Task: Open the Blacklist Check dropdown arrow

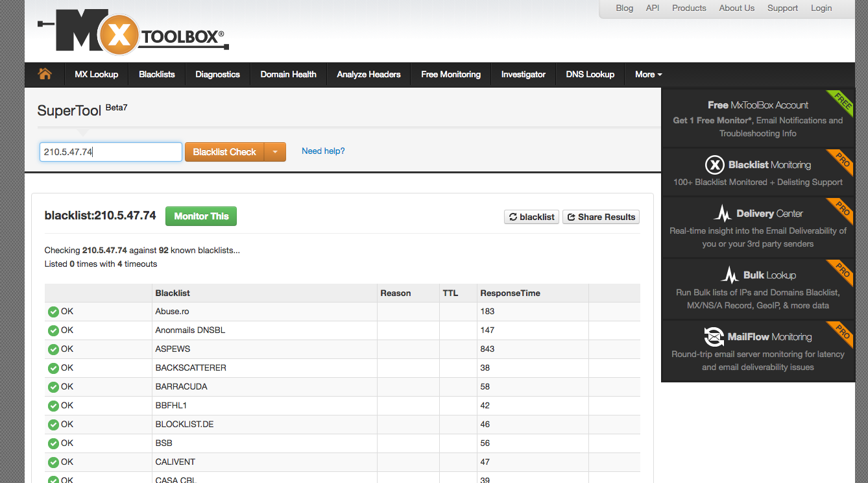Action: pos(275,152)
